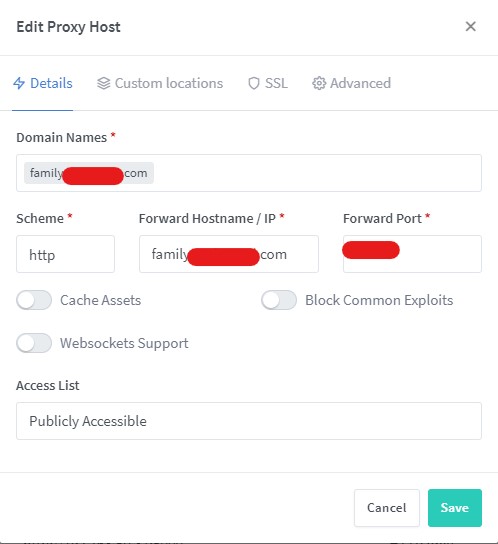Click empty area of Domain Names field
The height and width of the screenshot is (544, 498).
point(316,173)
